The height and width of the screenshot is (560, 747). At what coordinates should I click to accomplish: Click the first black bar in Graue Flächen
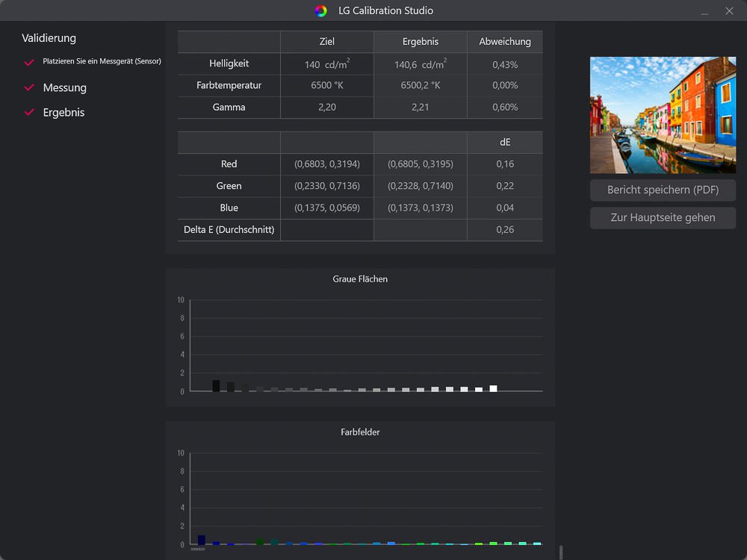pyautogui.click(x=216, y=386)
